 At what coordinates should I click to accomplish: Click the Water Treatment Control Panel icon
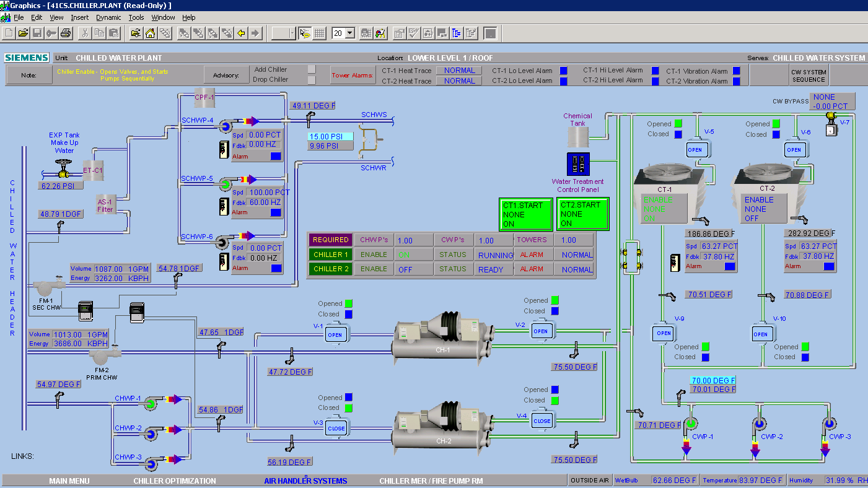tap(577, 164)
